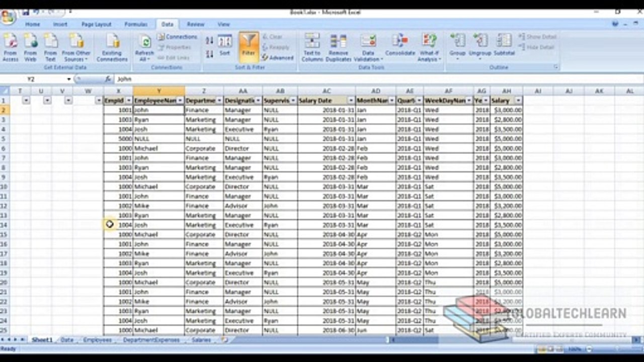Click Select All corner button

[x=5, y=91]
